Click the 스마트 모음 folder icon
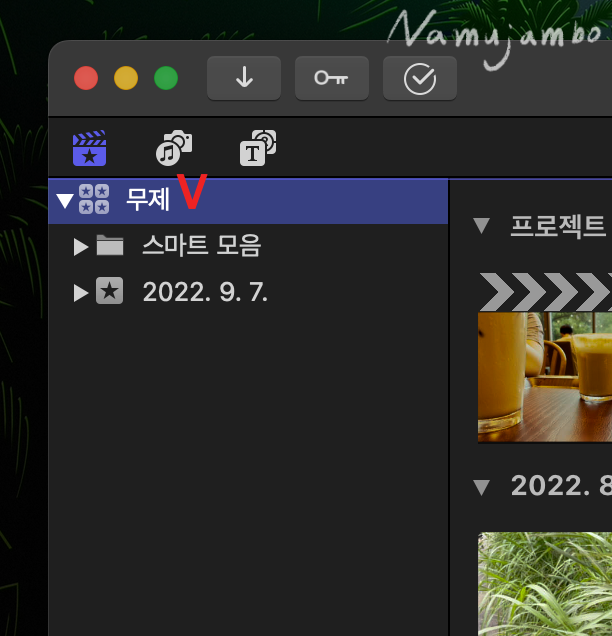Screen dimensions: 612x636 coord(110,245)
